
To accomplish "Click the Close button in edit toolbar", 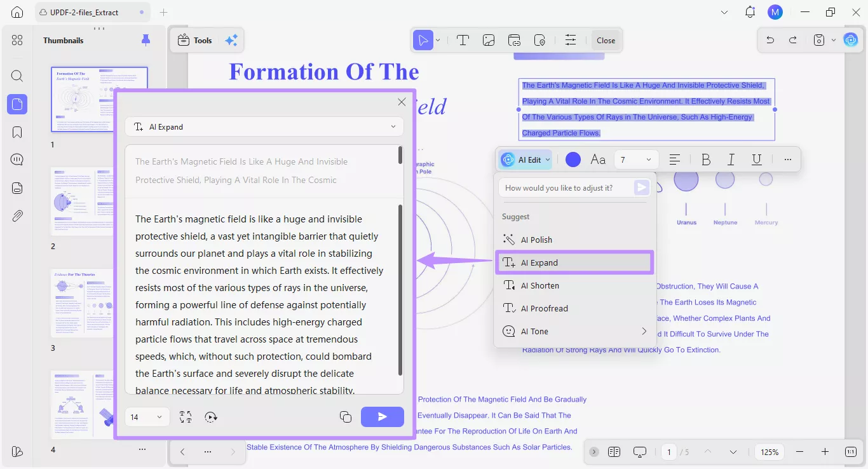I will coord(606,40).
